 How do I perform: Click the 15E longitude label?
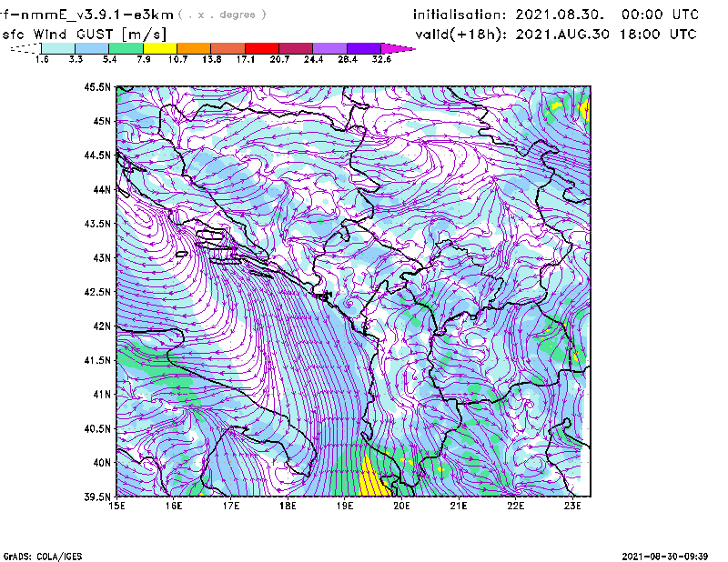pyautogui.click(x=116, y=506)
